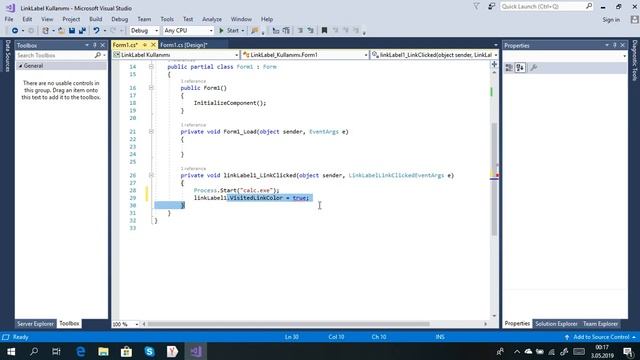Open the Build menu
This screenshot has height=360, width=640.
point(96,19)
